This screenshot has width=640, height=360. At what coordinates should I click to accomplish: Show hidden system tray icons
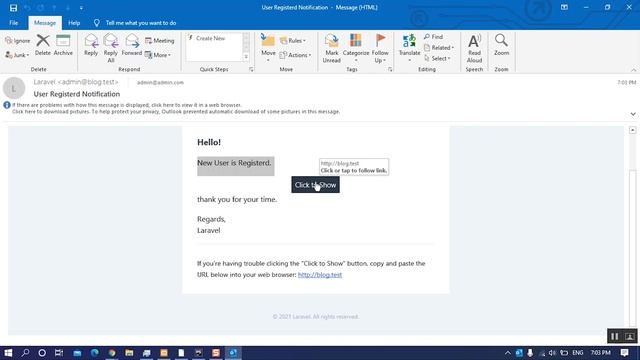point(508,353)
